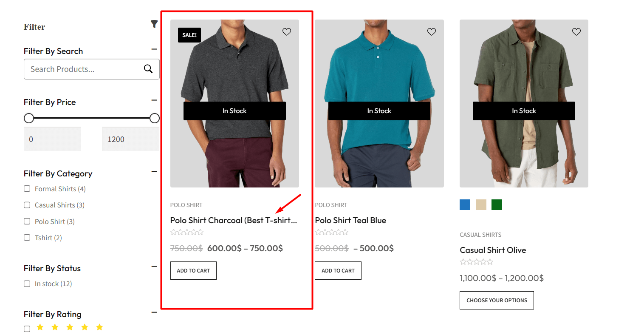Collapse the Filter By Rating section
Screen dimensions: 644x335
coord(154,312)
